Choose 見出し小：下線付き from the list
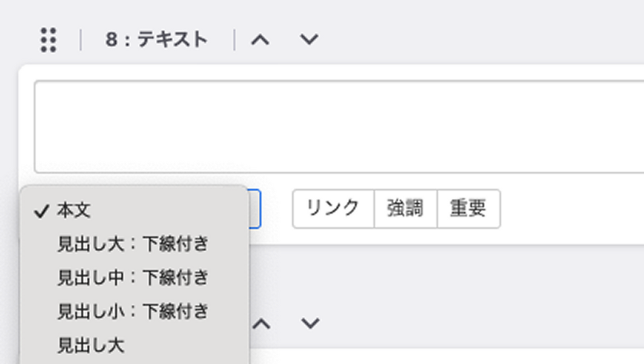This screenshot has height=364, width=644. [134, 312]
